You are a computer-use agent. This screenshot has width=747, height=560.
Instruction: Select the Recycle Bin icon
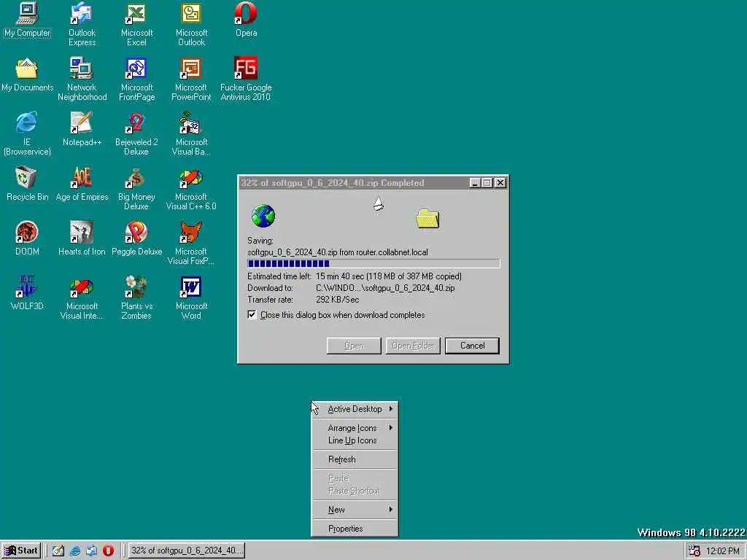(27, 184)
